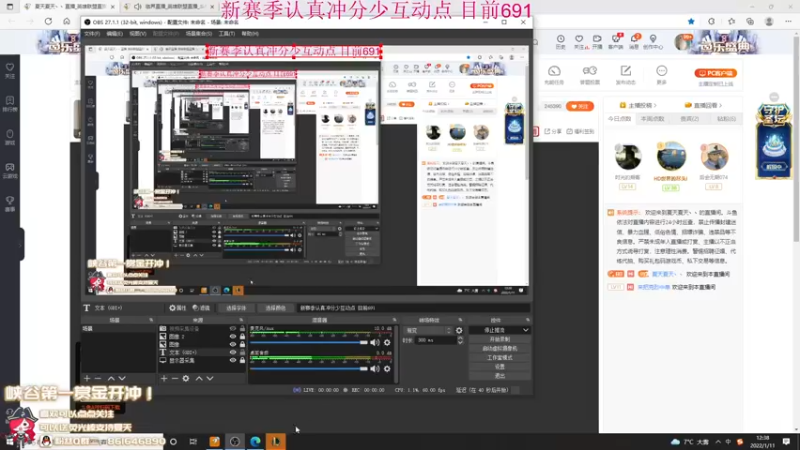Adjust 桌面音频 volume slider
Screen dimensions: 800x450
[309, 368]
